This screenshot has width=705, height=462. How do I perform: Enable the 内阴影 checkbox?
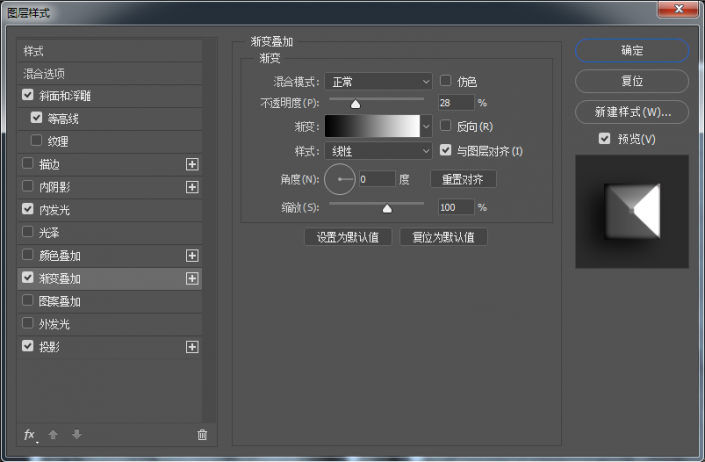coord(28,186)
